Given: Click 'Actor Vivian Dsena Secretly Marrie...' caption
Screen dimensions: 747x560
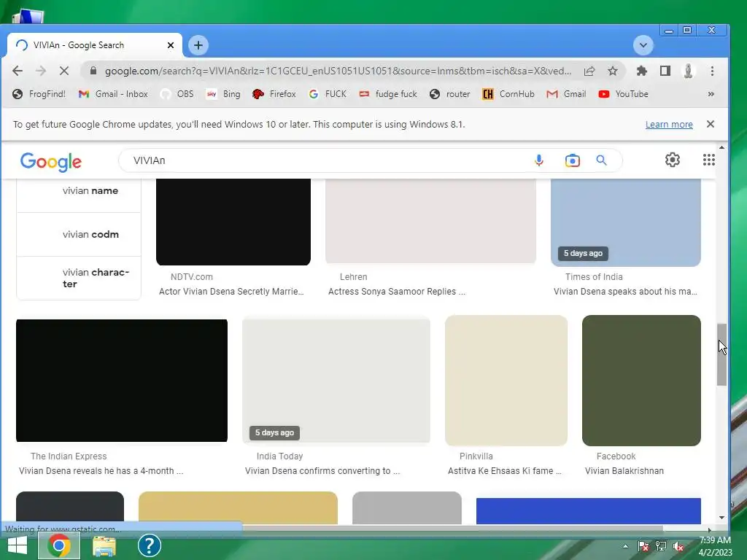Looking at the screenshot, I should pos(231,292).
